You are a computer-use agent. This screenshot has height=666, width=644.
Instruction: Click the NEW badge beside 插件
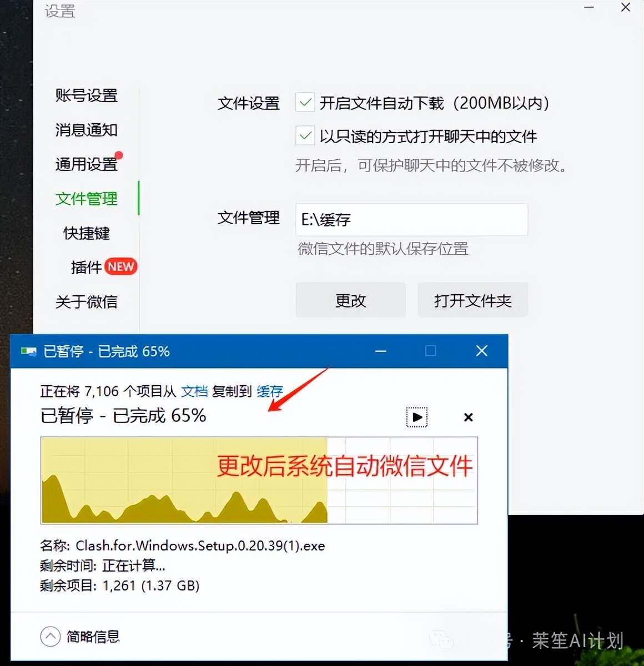(120, 267)
